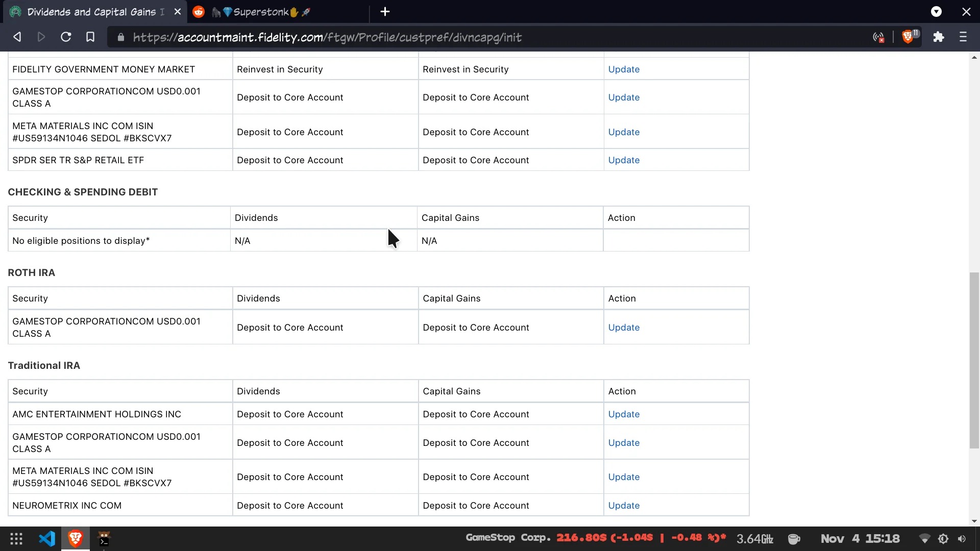Click the browser back navigation arrow
The width and height of the screenshot is (980, 551).
(17, 37)
